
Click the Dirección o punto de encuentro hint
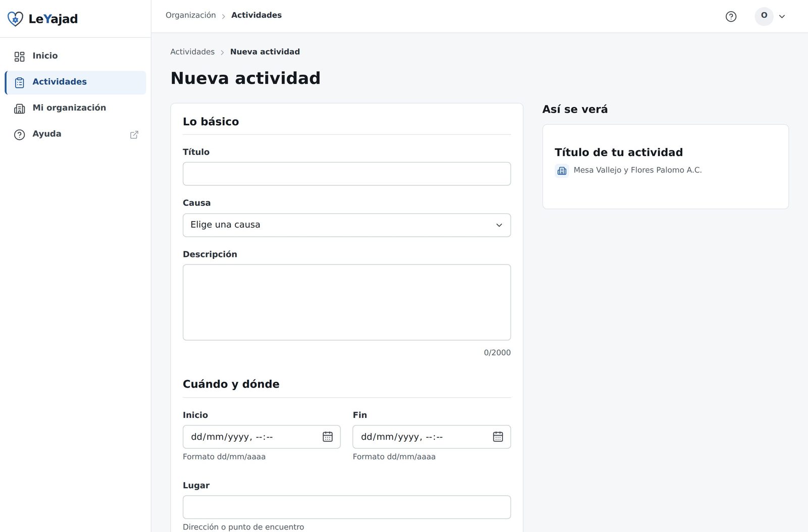[243, 527]
